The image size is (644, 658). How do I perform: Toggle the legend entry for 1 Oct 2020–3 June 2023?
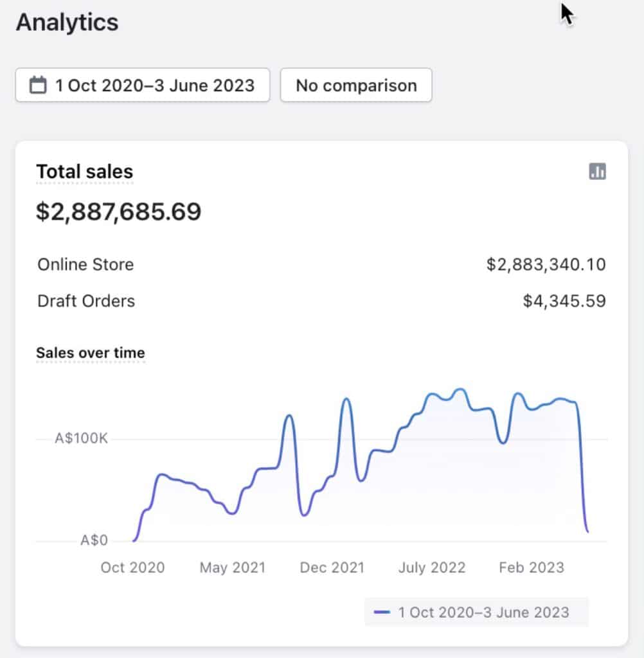pos(483,612)
